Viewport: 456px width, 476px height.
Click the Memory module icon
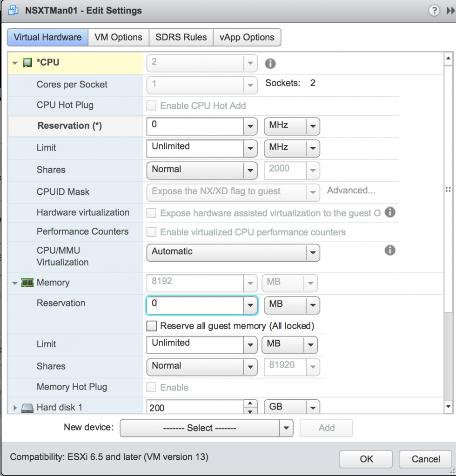[27, 283]
